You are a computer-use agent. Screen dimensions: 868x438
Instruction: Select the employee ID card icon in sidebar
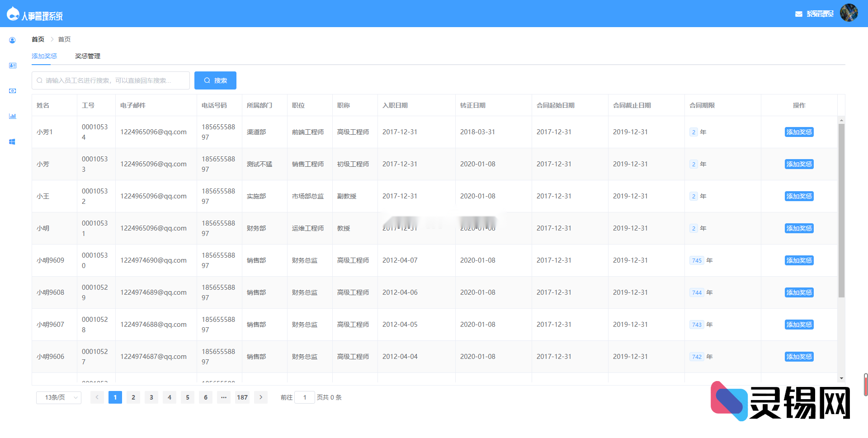[12, 65]
